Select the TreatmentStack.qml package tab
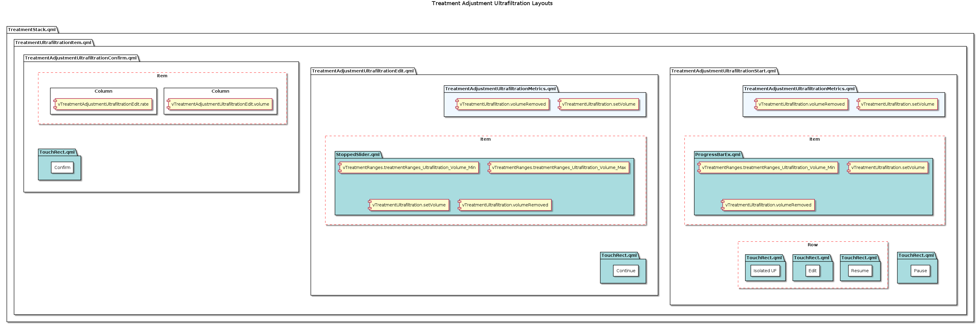Viewport: 980px width, 325px height. point(32,30)
